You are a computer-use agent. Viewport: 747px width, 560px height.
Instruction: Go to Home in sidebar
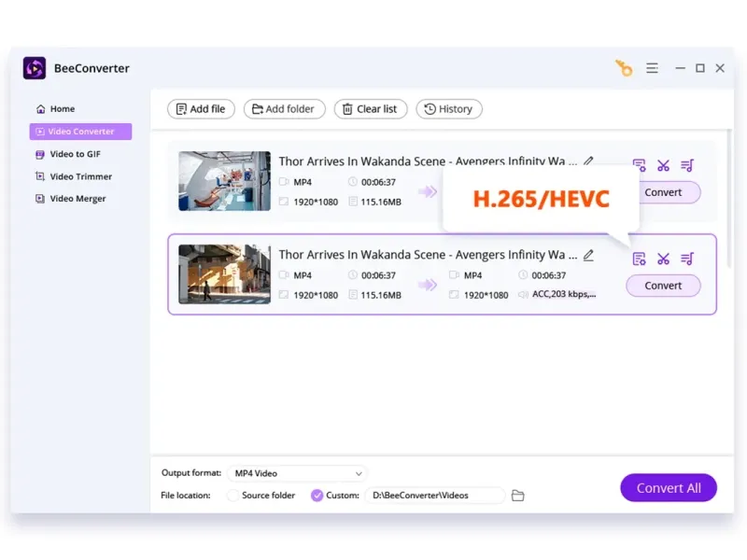tap(62, 108)
